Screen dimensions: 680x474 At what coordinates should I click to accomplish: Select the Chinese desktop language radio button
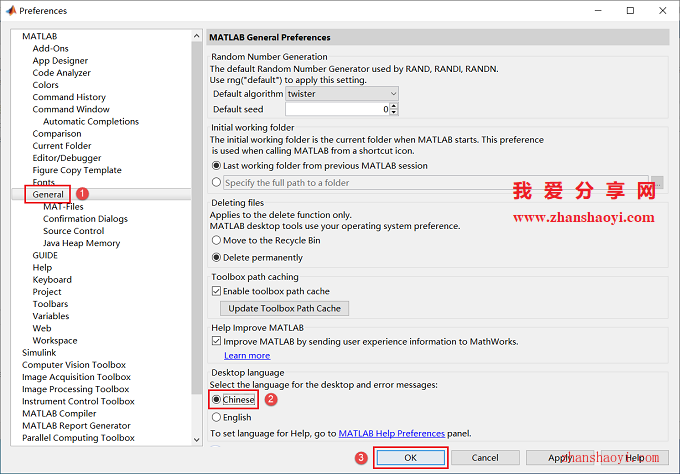(x=216, y=399)
